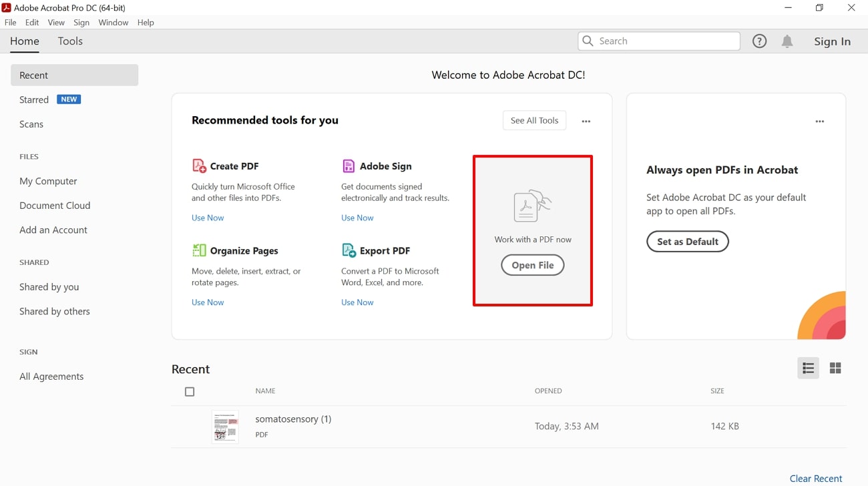Screen dimensions: 868x486
Task: Click Create PDF tool title
Action: (x=234, y=166)
